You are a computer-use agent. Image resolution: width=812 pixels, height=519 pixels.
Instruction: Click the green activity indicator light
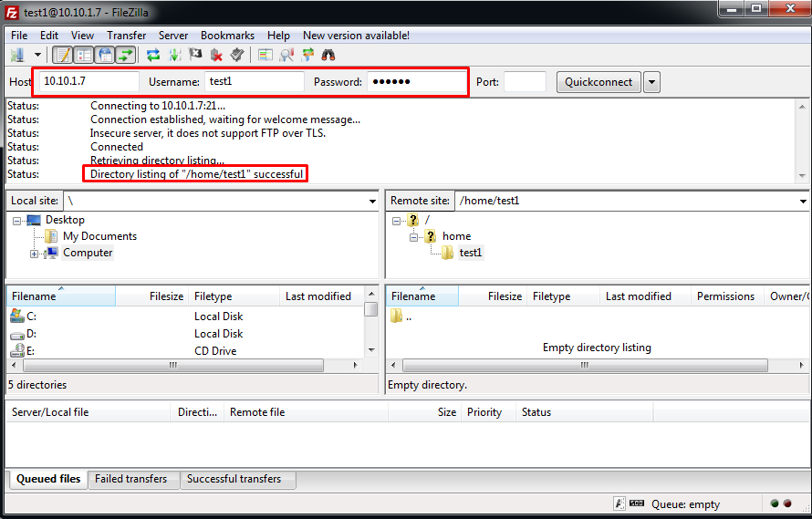[775, 503]
